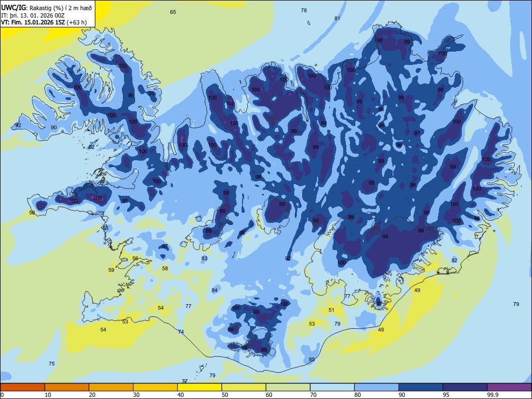This screenshot has height=399, width=532.
Task: Pick the light green 60–70 legend swatch
Action: click(x=288, y=387)
